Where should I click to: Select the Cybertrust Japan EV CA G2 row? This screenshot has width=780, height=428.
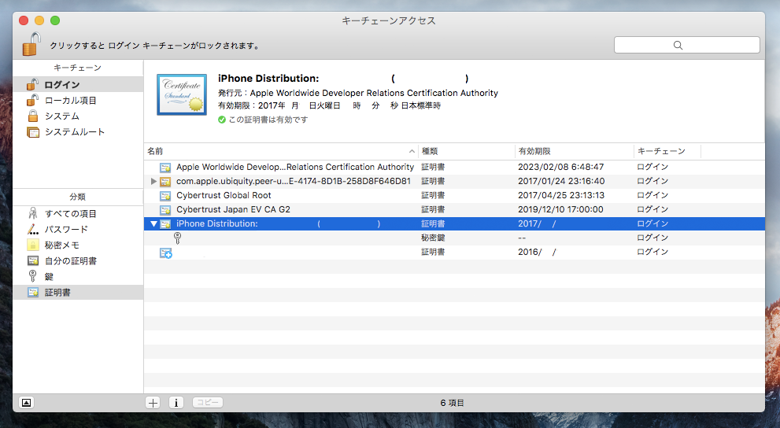click(454, 210)
